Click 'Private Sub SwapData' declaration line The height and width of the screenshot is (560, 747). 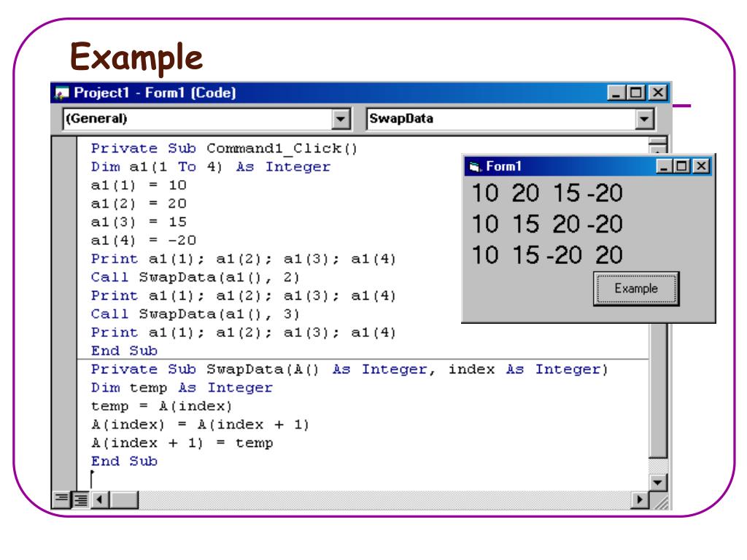click(x=349, y=370)
